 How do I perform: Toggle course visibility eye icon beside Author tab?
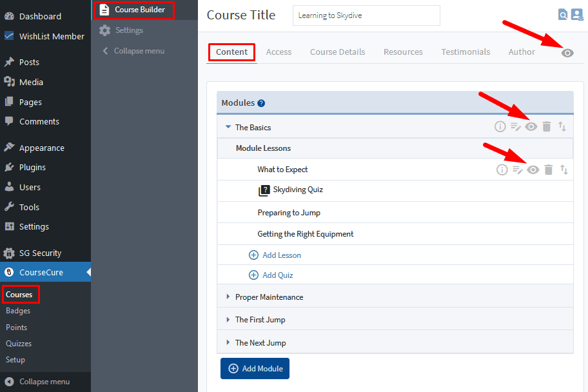click(567, 53)
